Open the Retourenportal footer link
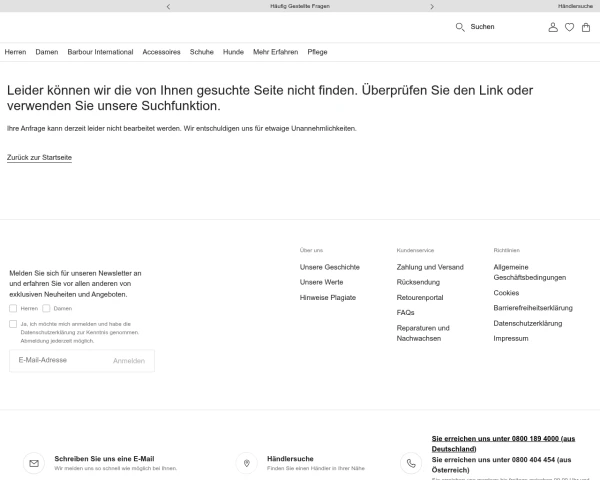Viewport: 600px width, 480px height. pyautogui.click(x=420, y=298)
